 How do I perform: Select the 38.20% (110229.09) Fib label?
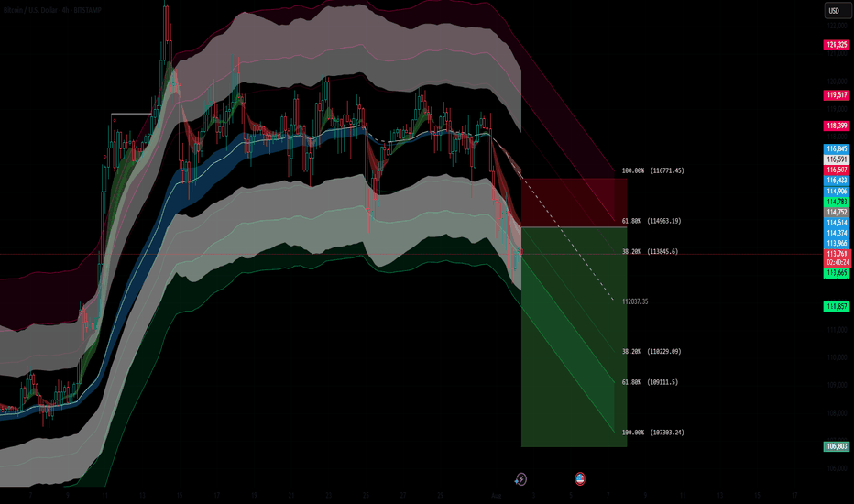click(x=651, y=352)
